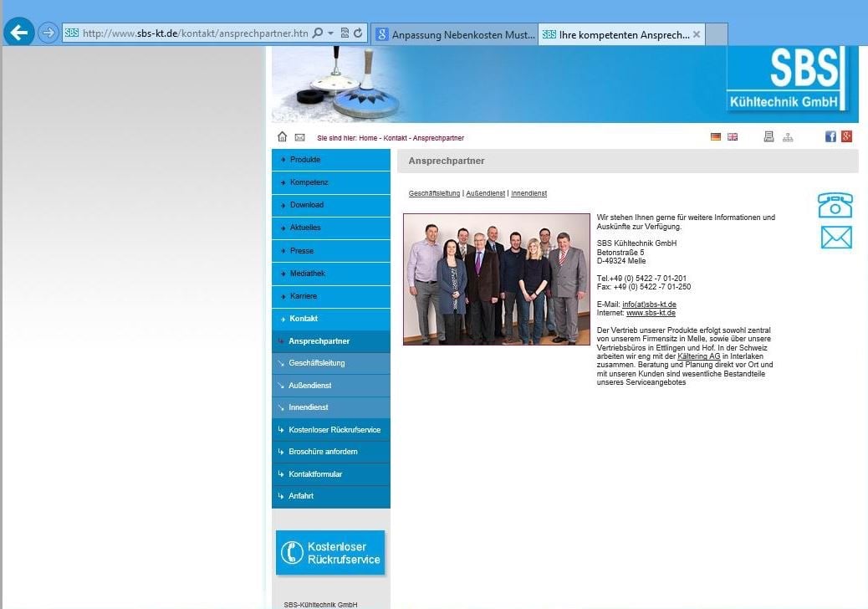Image resolution: width=868 pixels, height=609 pixels.
Task: Open a new browser tab
Action: point(717,34)
